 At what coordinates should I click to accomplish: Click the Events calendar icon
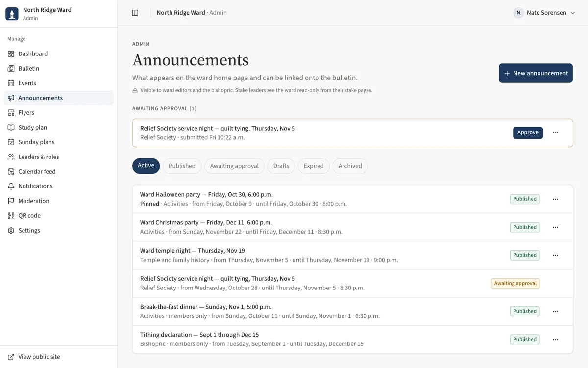[11, 83]
